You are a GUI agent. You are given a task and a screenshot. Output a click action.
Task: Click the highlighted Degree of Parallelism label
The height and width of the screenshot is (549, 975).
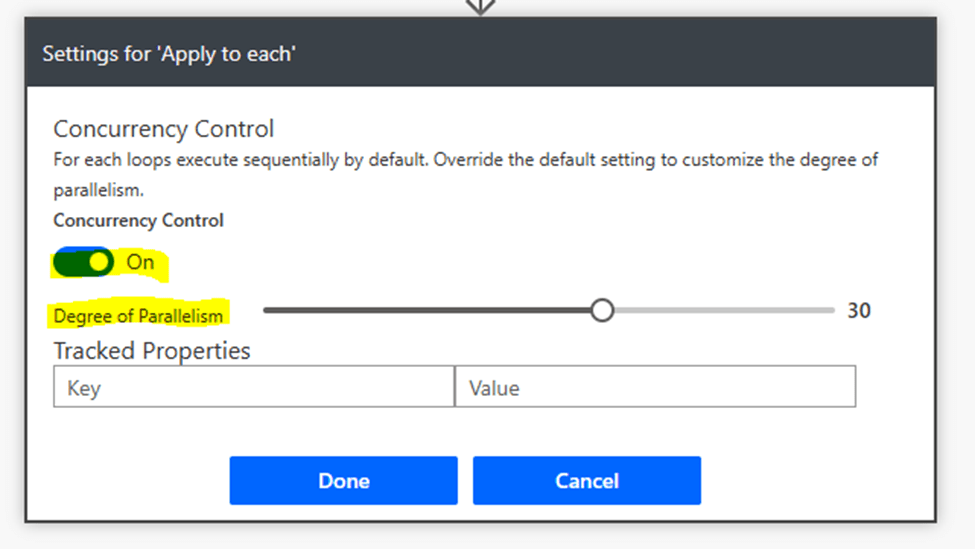[x=139, y=316]
